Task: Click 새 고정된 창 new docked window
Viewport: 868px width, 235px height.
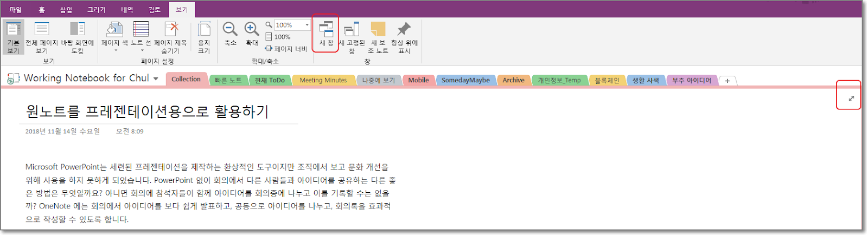Action: point(352,37)
